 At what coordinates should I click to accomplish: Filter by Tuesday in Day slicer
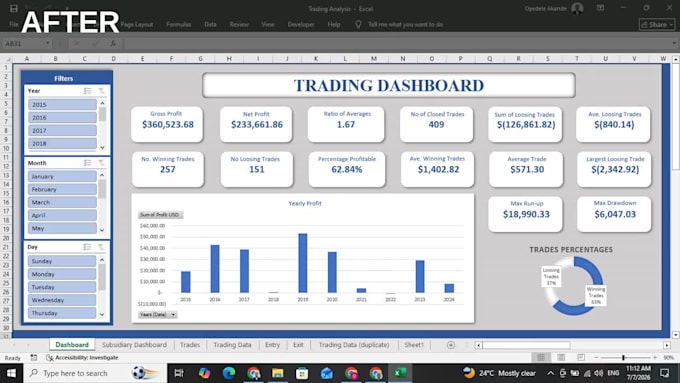tap(62, 287)
